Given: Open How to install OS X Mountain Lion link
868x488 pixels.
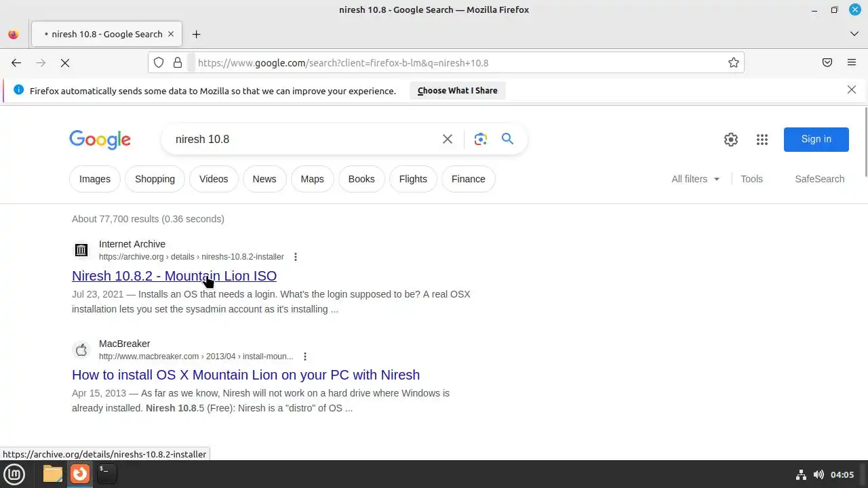Looking at the screenshot, I should (x=245, y=375).
